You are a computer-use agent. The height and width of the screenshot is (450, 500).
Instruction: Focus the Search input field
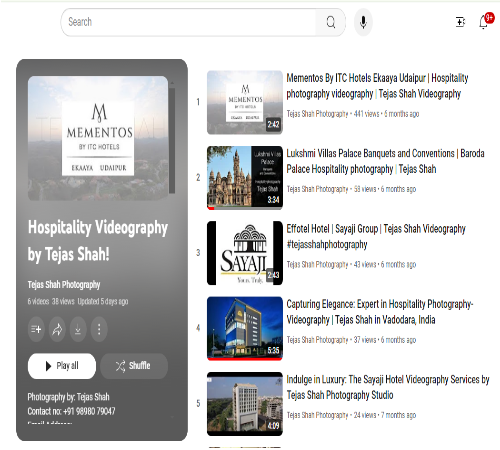(189, 22)
